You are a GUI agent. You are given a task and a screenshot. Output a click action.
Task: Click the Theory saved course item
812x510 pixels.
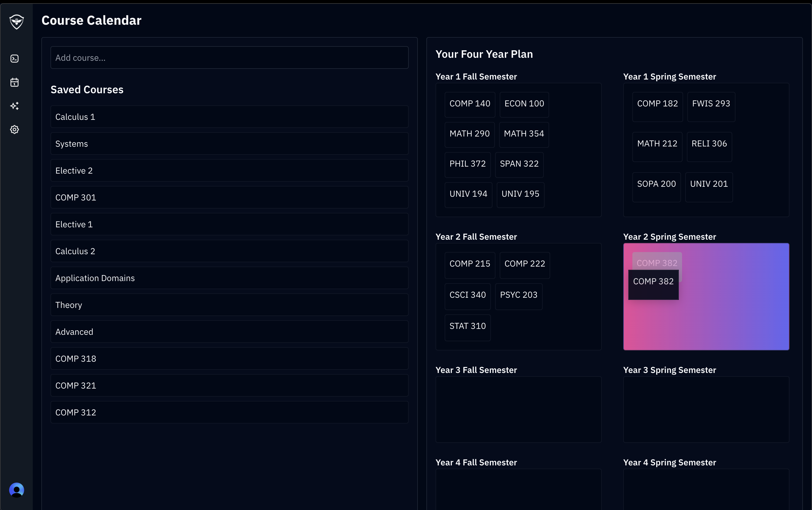(229, 305)
